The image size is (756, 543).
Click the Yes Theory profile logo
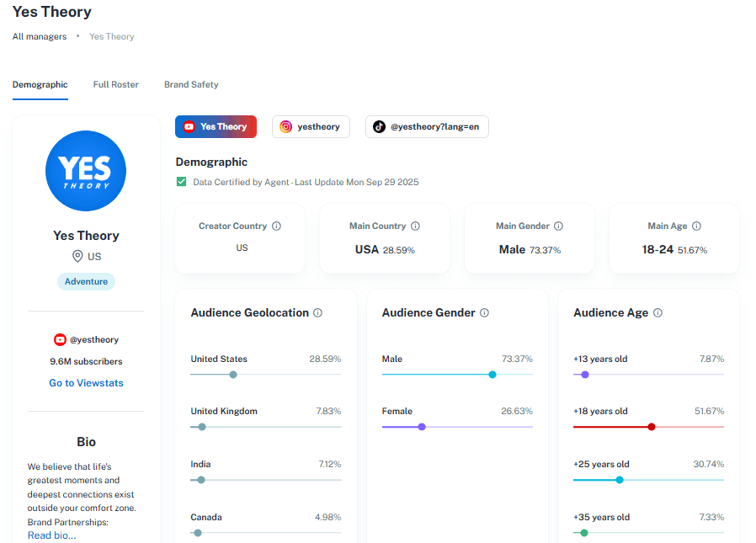click(x=86, y=171)
